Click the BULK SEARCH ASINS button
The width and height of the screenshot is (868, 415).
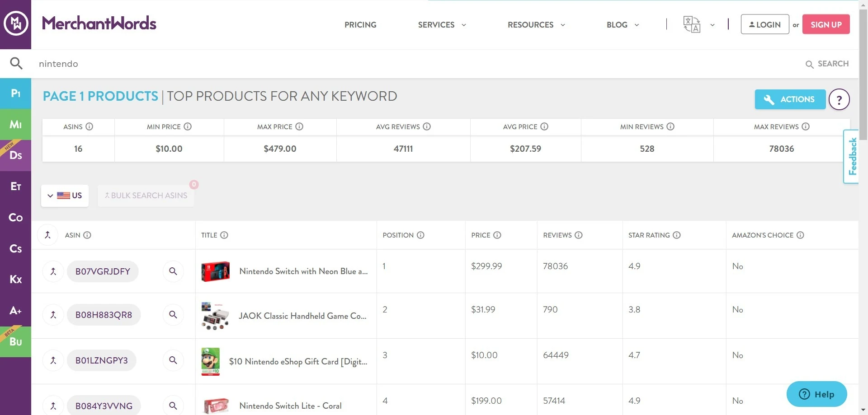point(146,196)
